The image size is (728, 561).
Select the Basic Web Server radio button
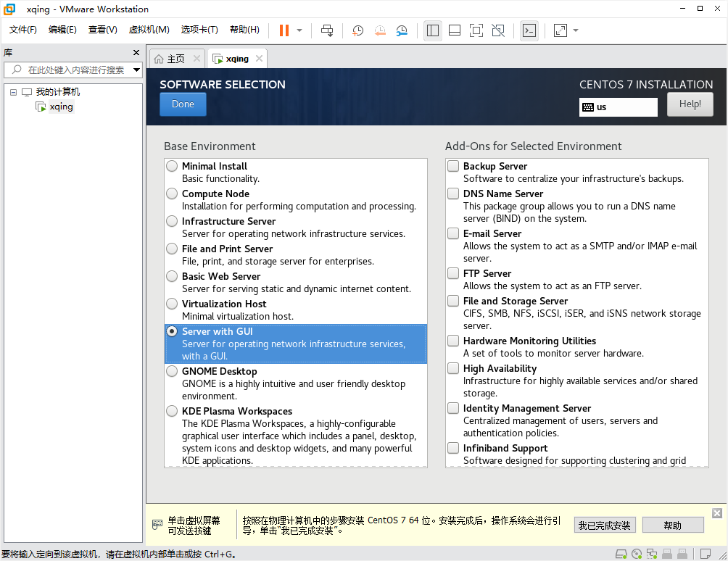coord(172,276)
